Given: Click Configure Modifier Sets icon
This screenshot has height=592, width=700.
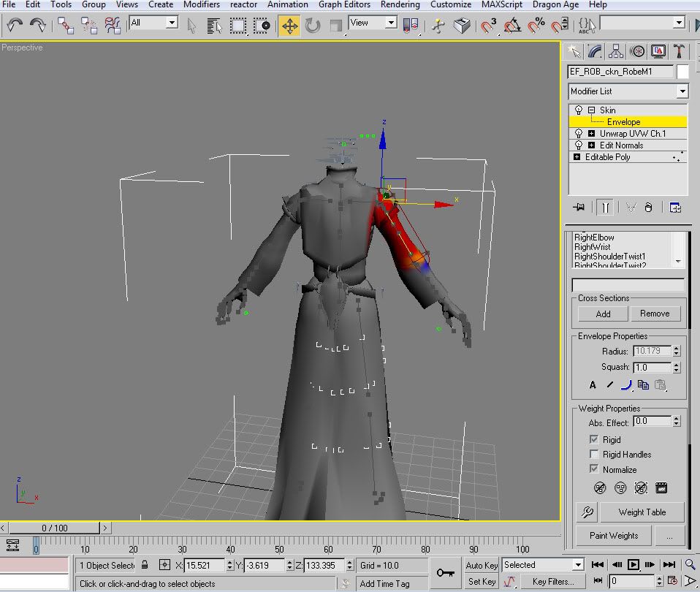Looking at the screenshot, I should pyautogui.click(x=674, y=208).
